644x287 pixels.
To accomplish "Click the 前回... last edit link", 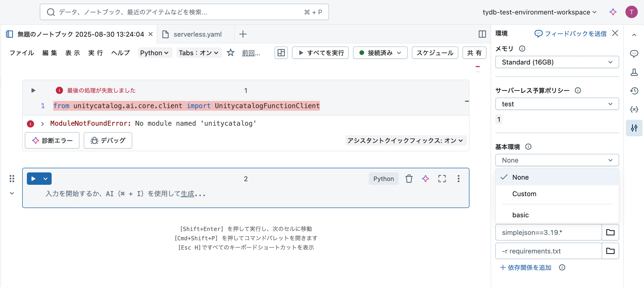I will click(251, 53).
